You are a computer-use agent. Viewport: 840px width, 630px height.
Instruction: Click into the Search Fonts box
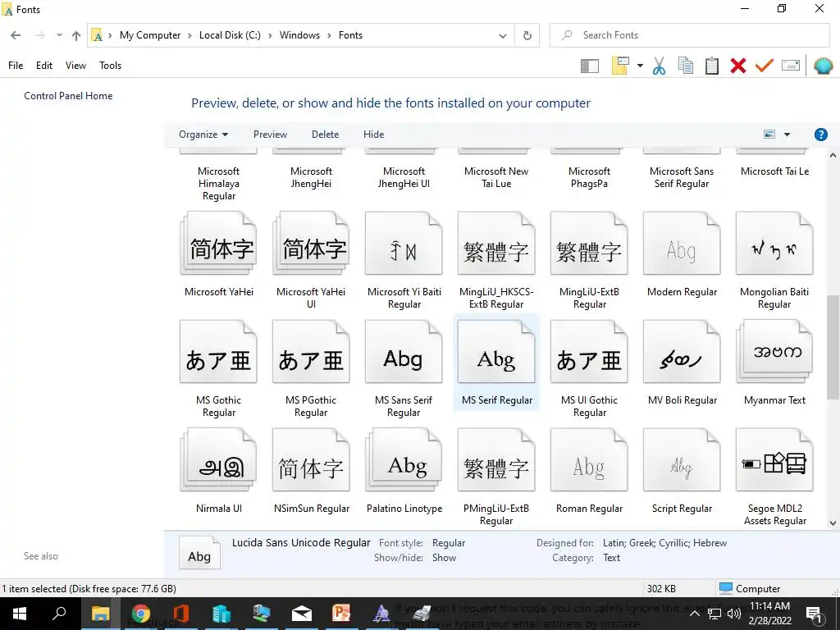click(x=689, y=35)
